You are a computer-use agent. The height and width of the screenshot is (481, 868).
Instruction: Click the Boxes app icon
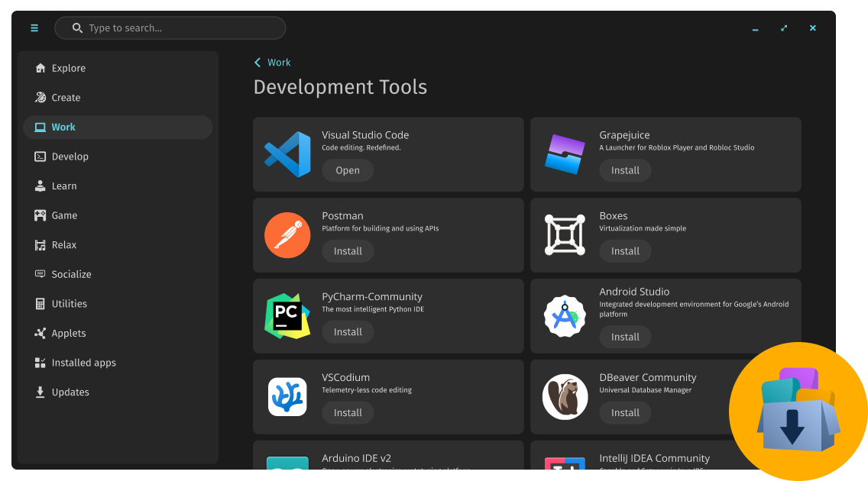[x=565, y=235]
